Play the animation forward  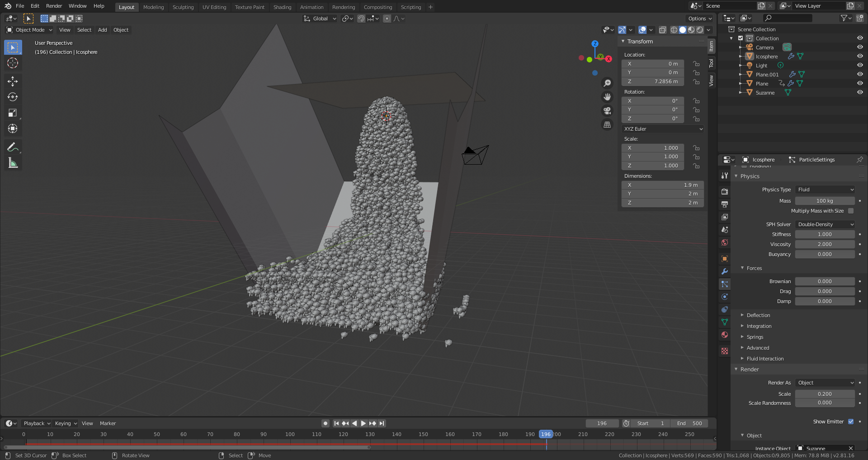(363, 423)
